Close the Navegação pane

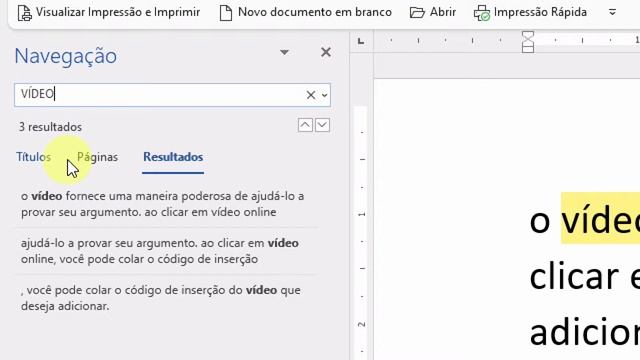(x=326, y=52)
